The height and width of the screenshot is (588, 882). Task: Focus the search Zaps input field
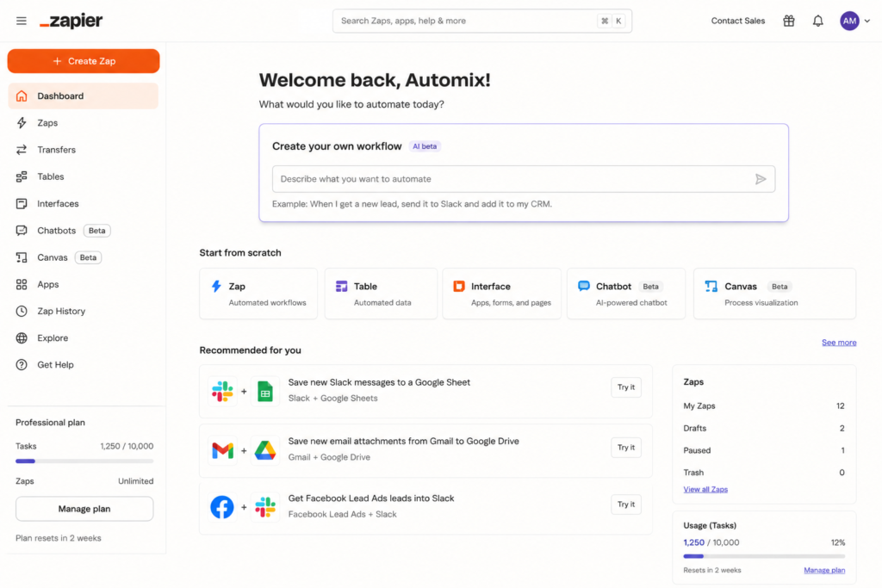click(x=482, y=21)
